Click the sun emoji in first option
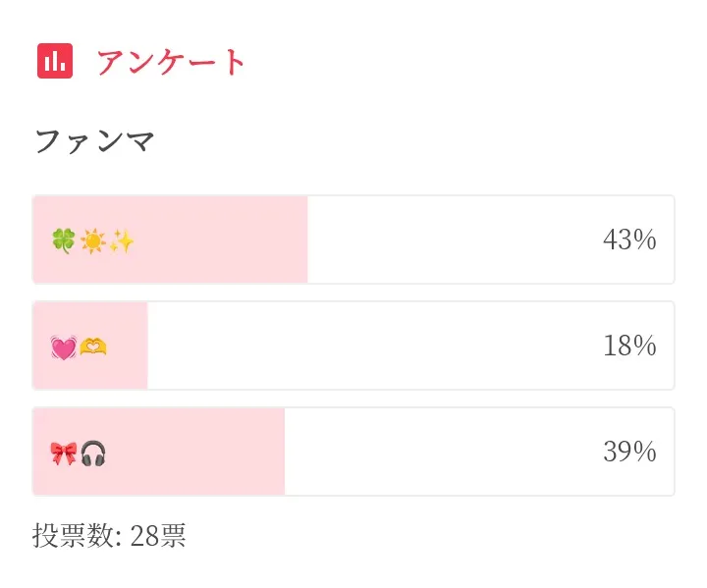This screenshot has width=707, height=588. coord(92,241)
